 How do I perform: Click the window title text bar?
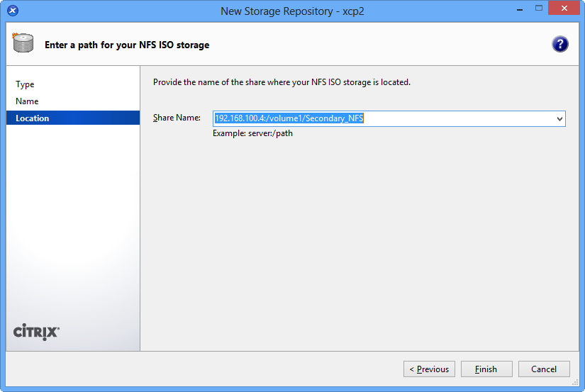tap(291, 11)
